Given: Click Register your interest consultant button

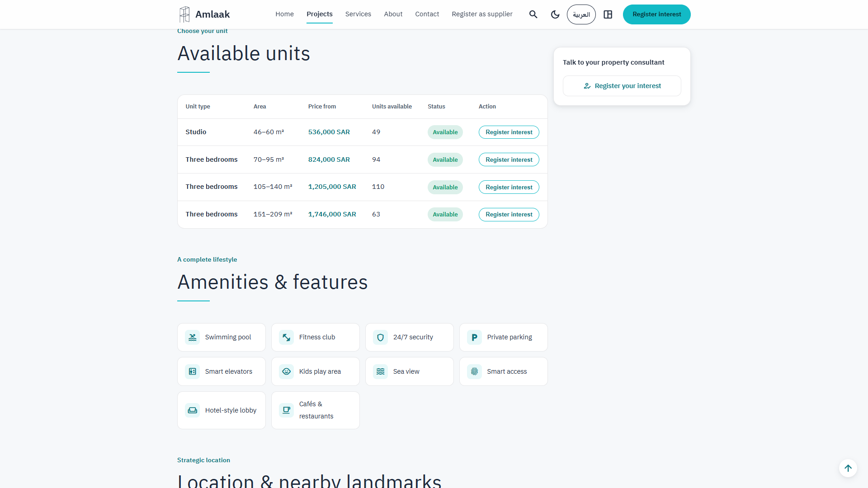Looking at the screenshot, I should [x=622, y=86].
